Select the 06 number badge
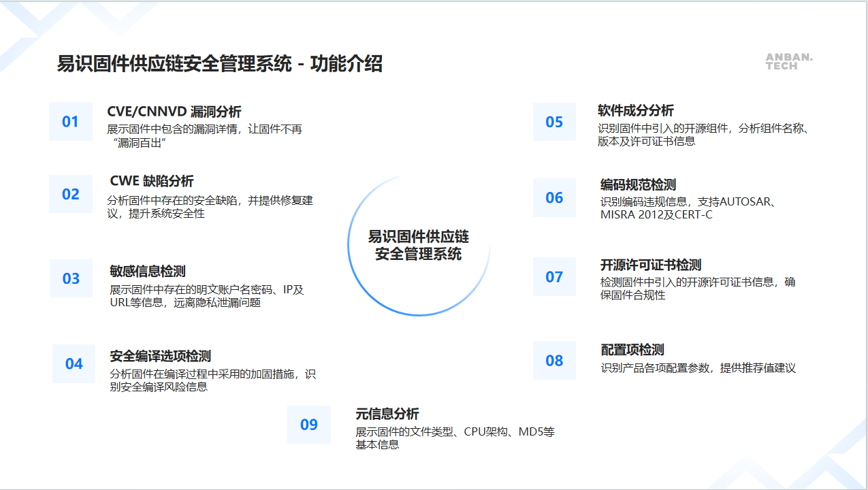The width and height of the screenshot is (868, 490). click(x=554, y=198)
